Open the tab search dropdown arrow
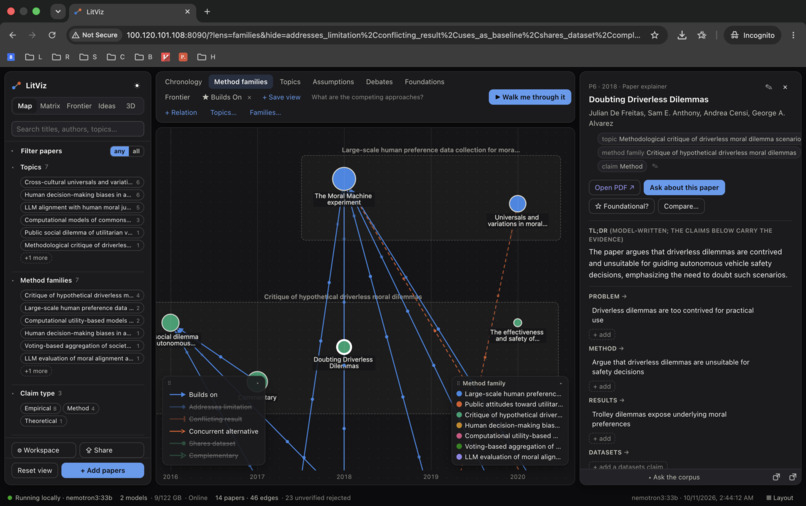This screenshot has height=506, width=806. 58,11
